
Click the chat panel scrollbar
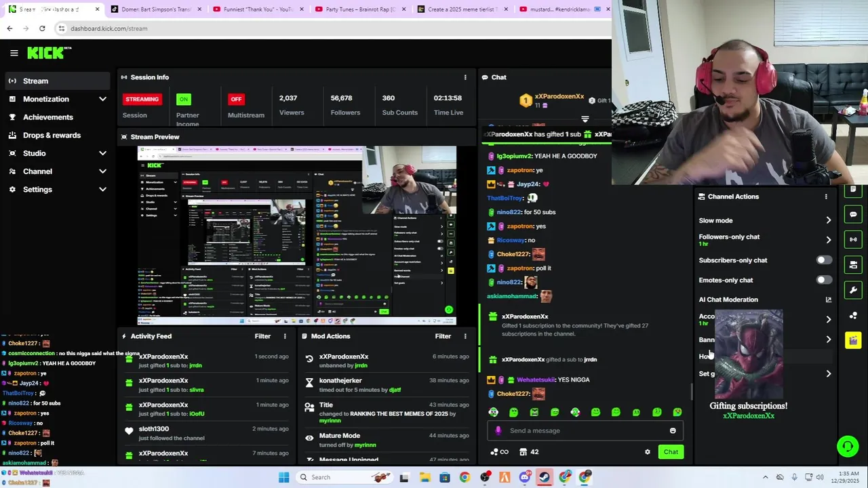[692, 392]
